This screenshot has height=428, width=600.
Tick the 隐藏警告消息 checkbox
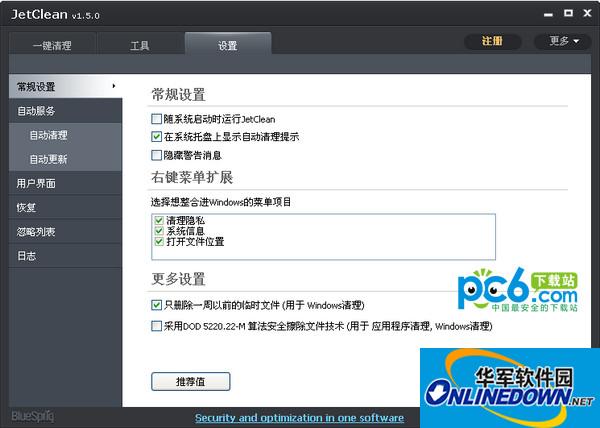(x=157, y=155)
